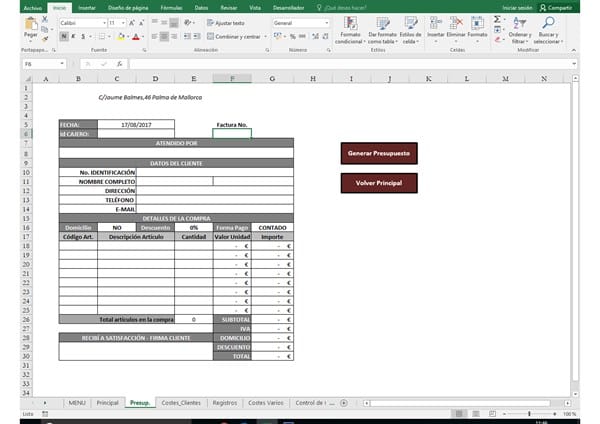
Task: Click Combinar y centrar merge button
Action: click(234, 36)
